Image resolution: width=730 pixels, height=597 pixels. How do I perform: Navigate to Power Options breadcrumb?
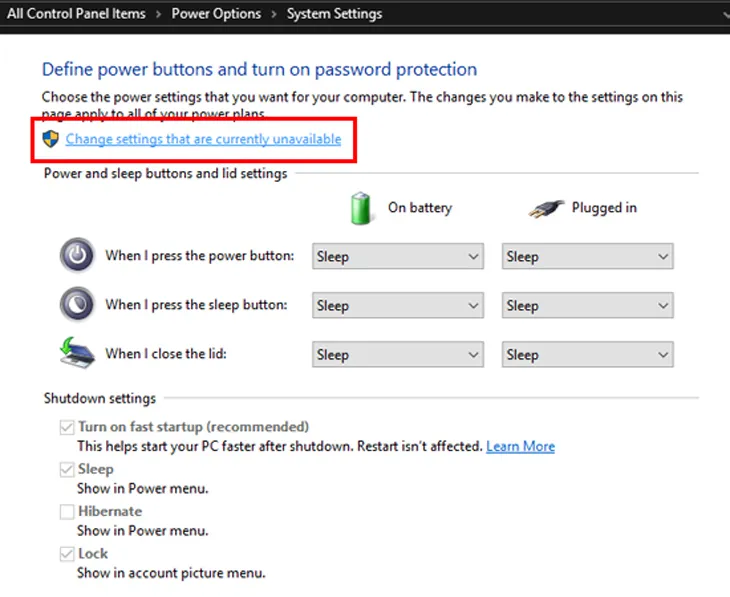coord(216,14)
